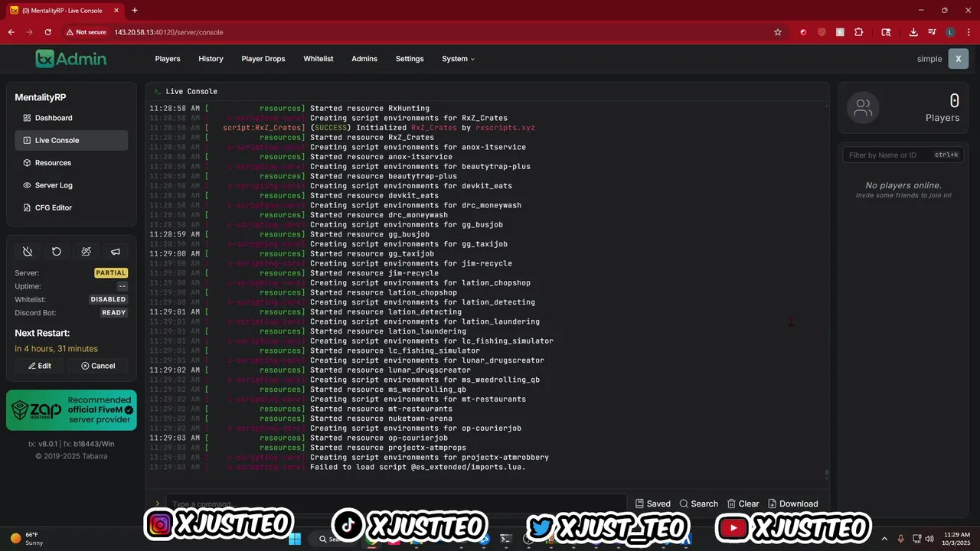Image resolution: width=980 pixels, height=551 pixels.
Task: Click the 'in 4 hours, 31 minutes' text
Action: 57,349
